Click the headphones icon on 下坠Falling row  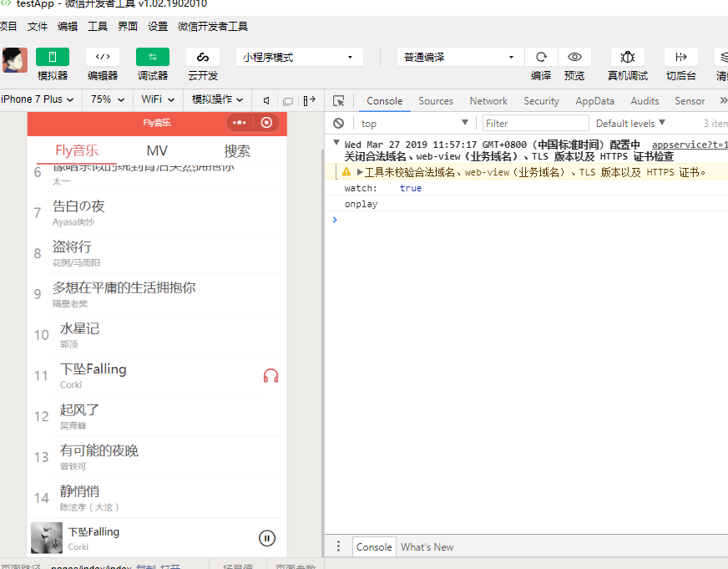click(271, 375)
